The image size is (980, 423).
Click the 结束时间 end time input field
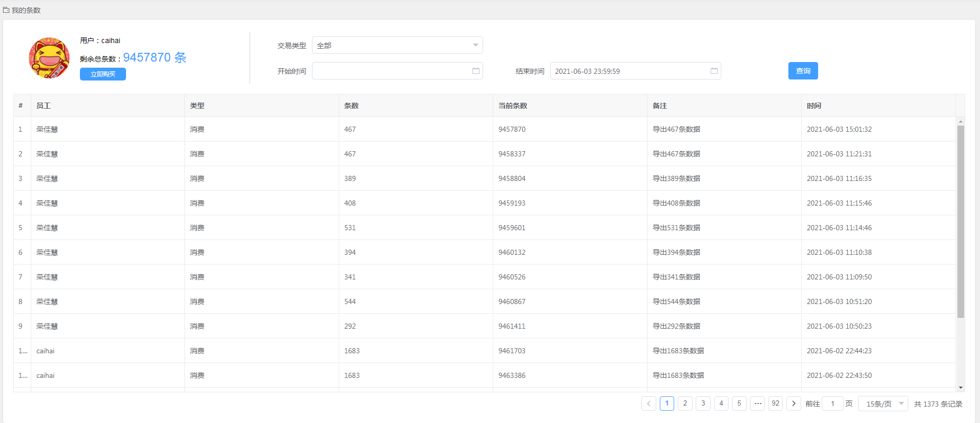(x=628, y=71)
